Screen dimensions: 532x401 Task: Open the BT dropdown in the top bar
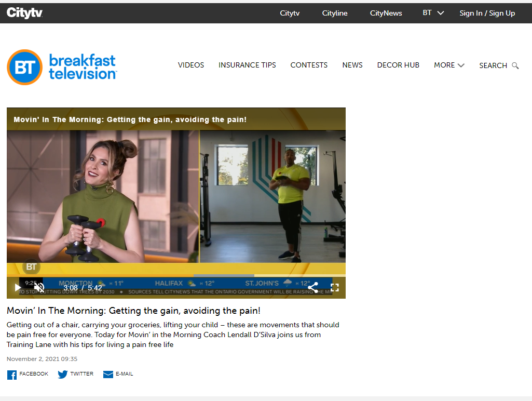tap(433, 13)
